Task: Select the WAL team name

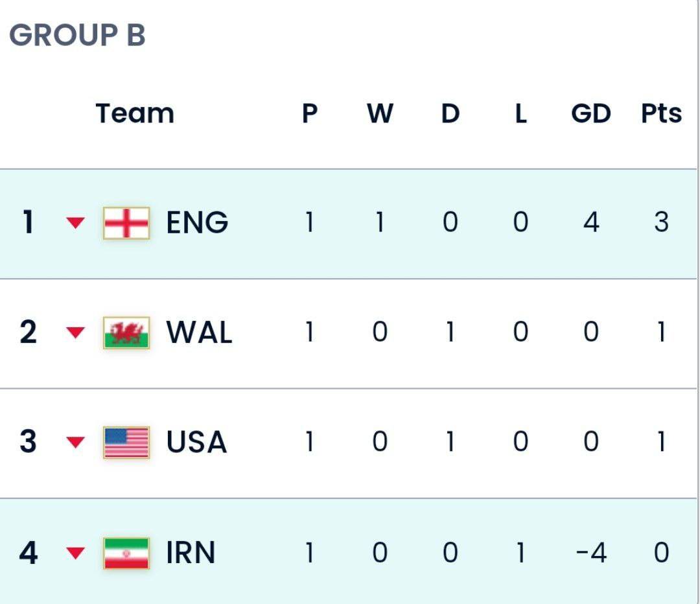Action: click(199, 332)
